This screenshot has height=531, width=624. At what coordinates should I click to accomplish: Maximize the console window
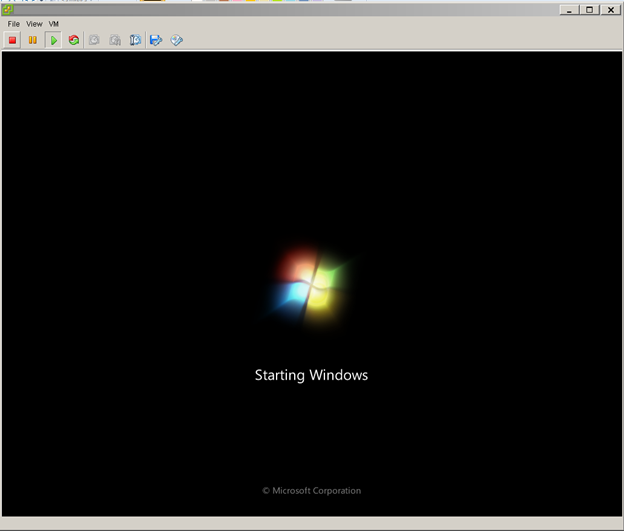[589, 10]
